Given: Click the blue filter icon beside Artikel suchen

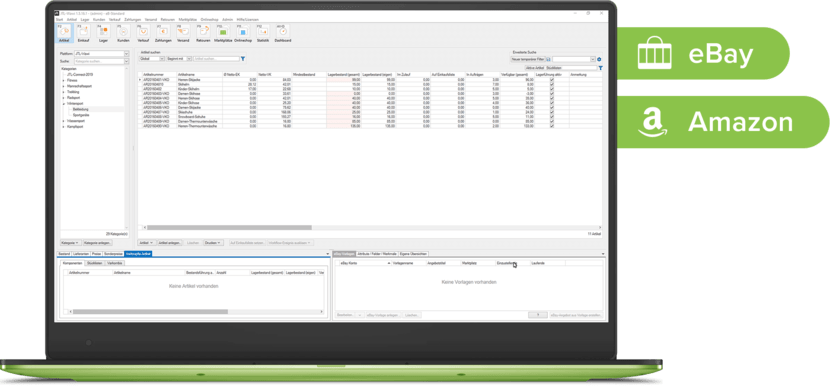Looking at the screenshot, I should tap(243, 59).
